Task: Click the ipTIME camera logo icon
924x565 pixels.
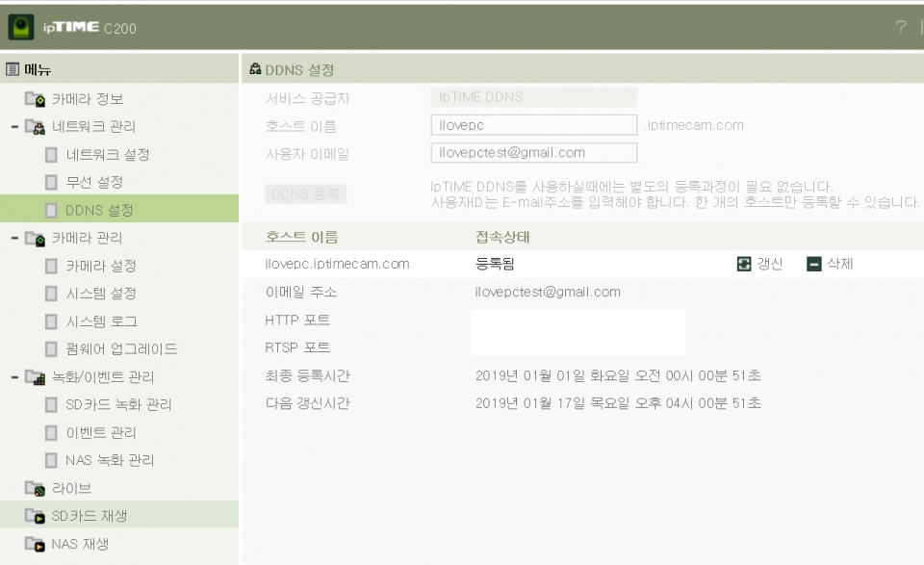Action: click(x=21, y=29)
